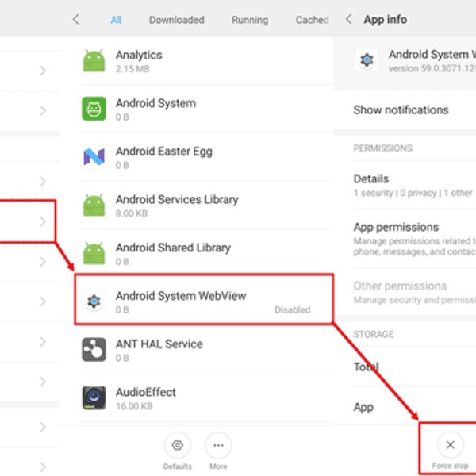
Task: Tap the Android Services Library robot icon
Action: (94, 205)
